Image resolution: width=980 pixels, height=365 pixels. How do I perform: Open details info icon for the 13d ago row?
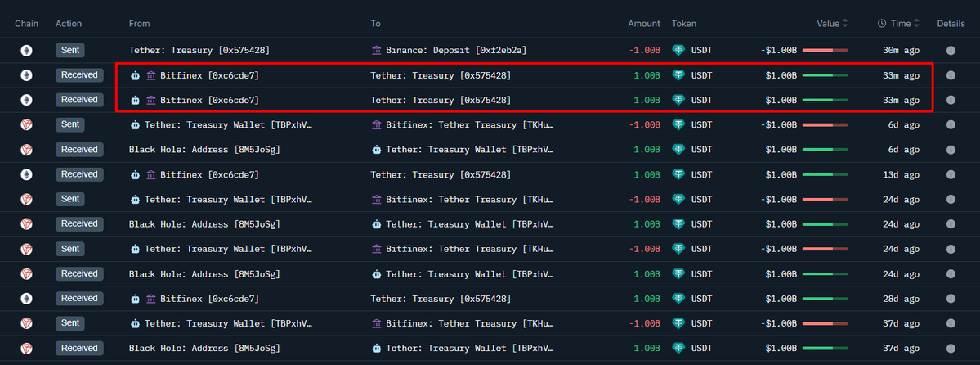(951, 174)
